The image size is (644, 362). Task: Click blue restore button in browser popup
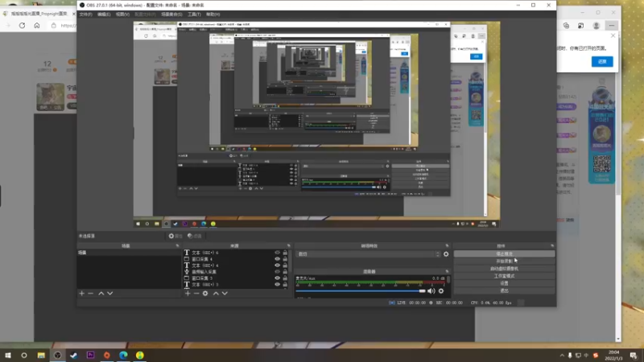click(x=602, y=62)
